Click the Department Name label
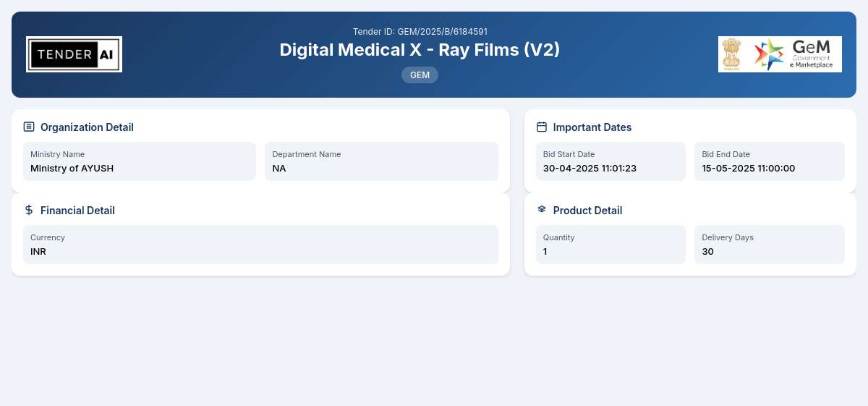The width and height of the screenshot is (868, 406). click(x=307, y=154)
